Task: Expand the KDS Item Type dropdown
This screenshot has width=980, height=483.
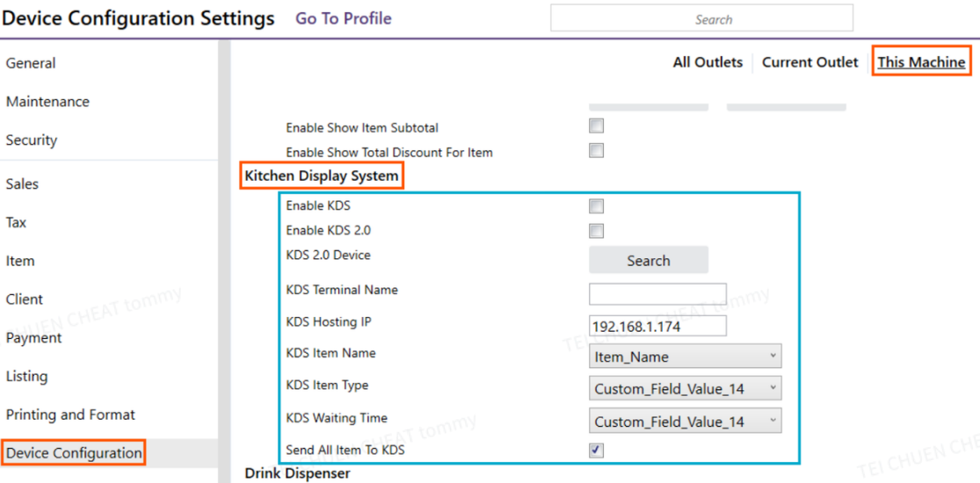Action: tap(685, 388)
